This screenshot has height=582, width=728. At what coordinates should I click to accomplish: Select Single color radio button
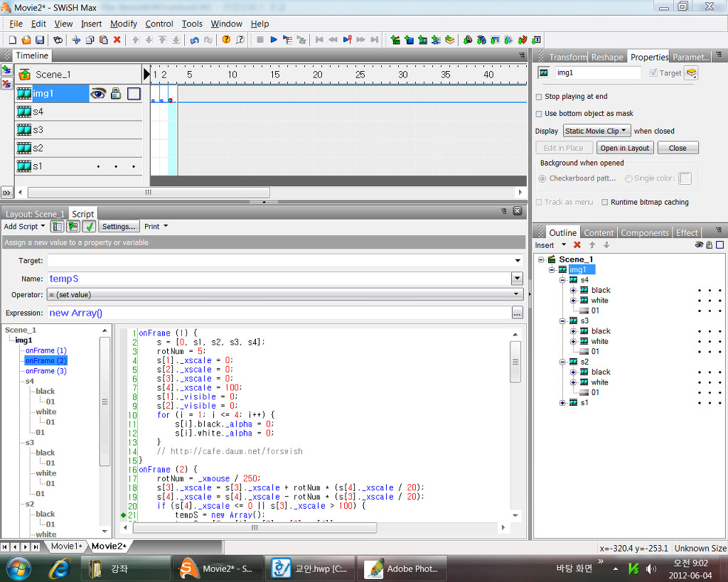coord(628,178)
